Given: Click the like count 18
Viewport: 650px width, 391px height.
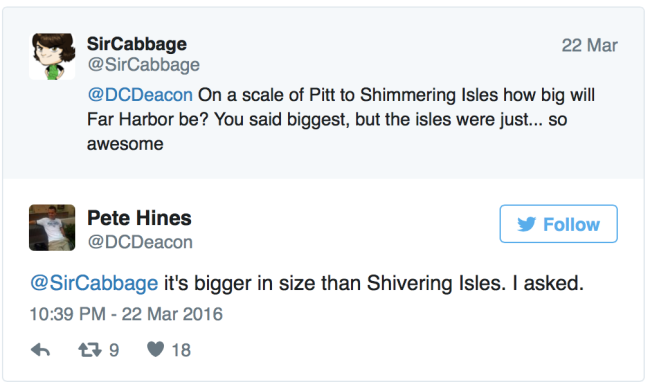Looking at the screenshot, I should (x=181, y=350).
